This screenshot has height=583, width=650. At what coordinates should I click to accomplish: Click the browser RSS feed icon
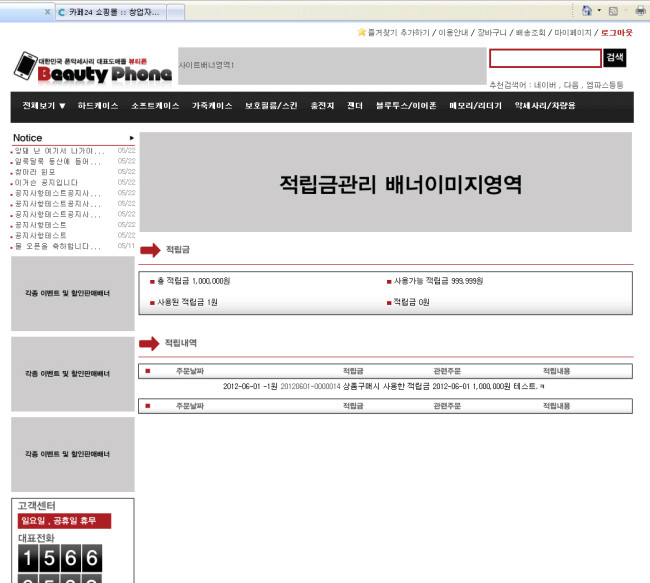tap(612, 11)
